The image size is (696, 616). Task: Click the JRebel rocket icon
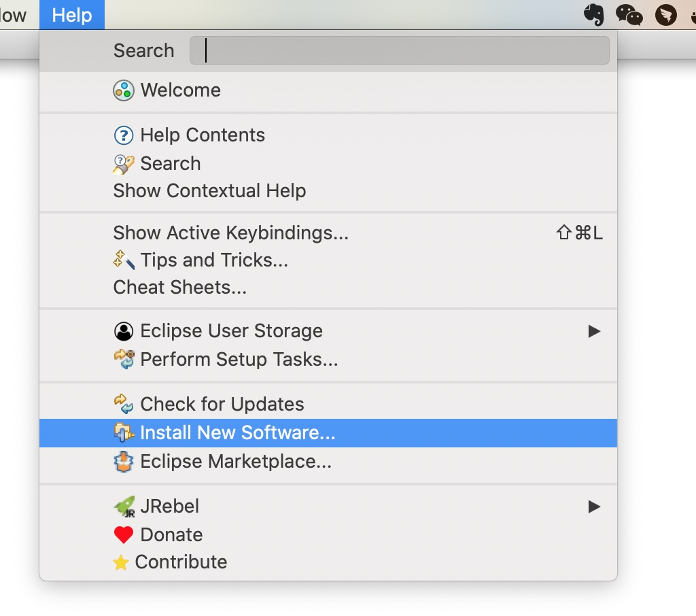pos(124,507)
